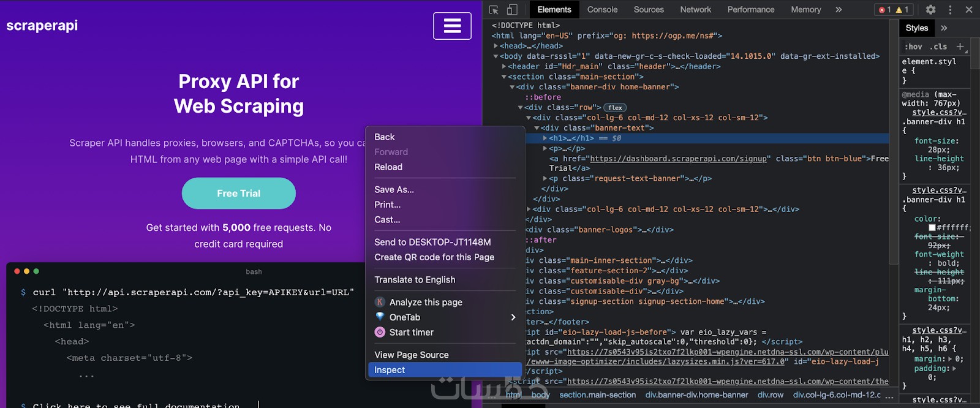The image size is (980, 408).
Task: Click the yellow warning count badge
Action: tap(902, 10)
